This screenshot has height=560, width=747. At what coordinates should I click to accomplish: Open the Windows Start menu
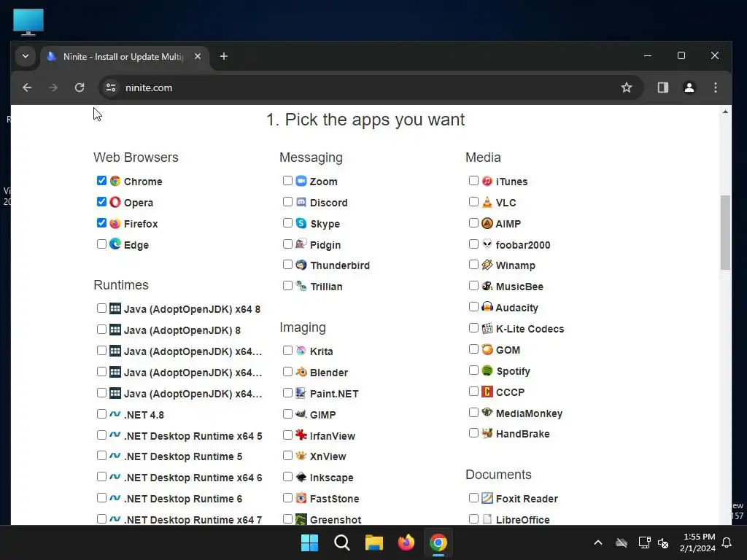click(x=309, y=542)
